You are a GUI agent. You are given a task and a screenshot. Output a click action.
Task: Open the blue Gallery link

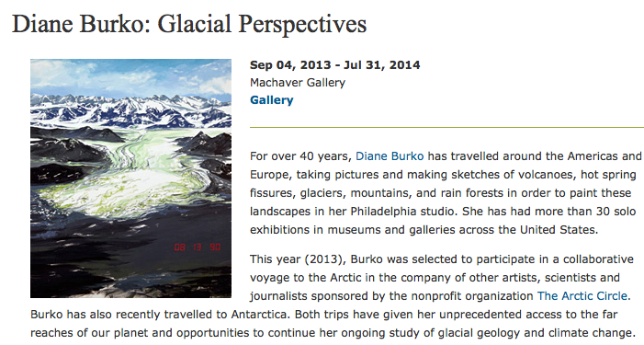272,100
